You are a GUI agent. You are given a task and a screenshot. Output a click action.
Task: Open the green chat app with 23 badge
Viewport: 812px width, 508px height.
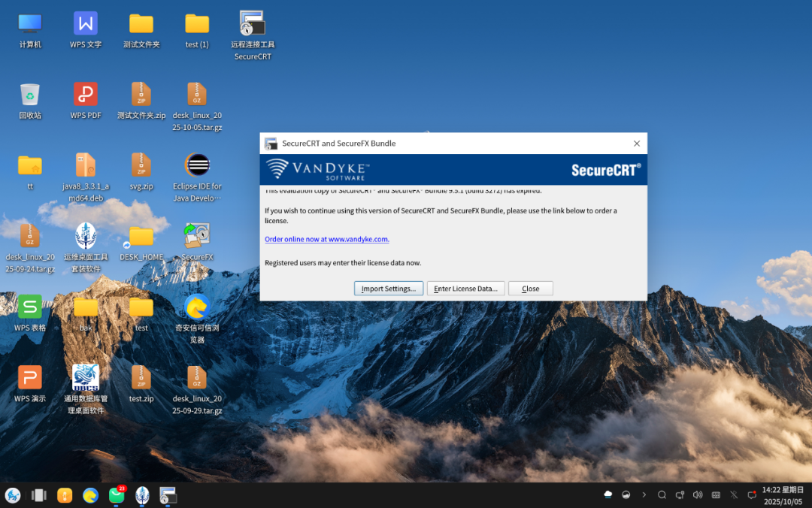pyautogui.click(x=117, y=495)
